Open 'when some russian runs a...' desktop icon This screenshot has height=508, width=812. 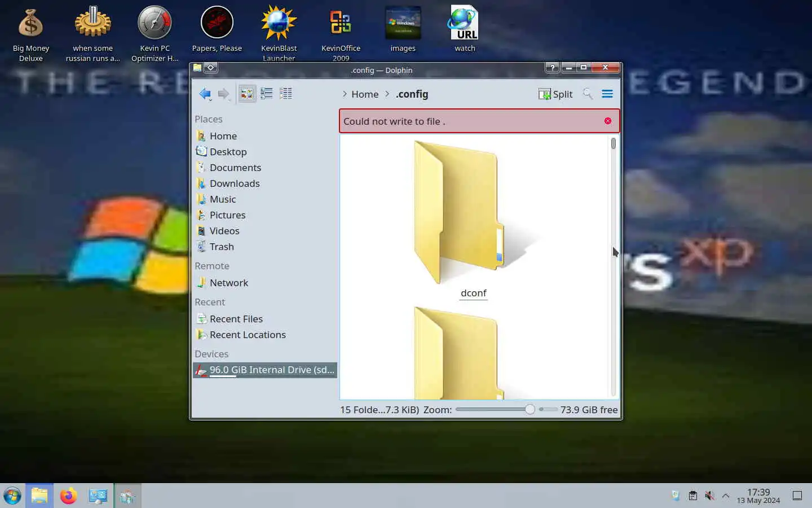pos(93,34)
